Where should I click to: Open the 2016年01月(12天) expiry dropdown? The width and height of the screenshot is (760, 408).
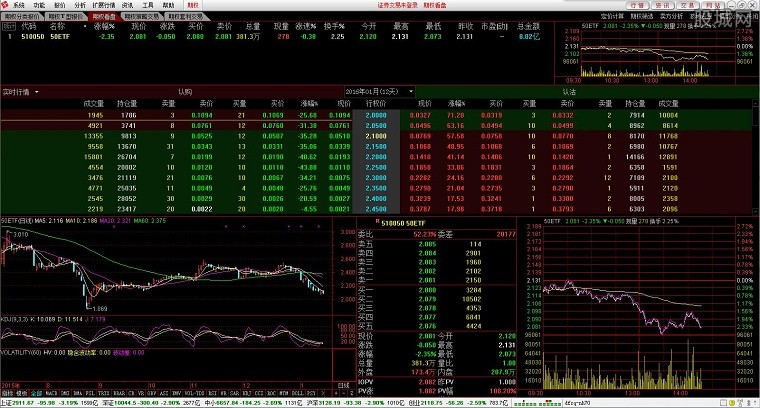coord(380,92)
